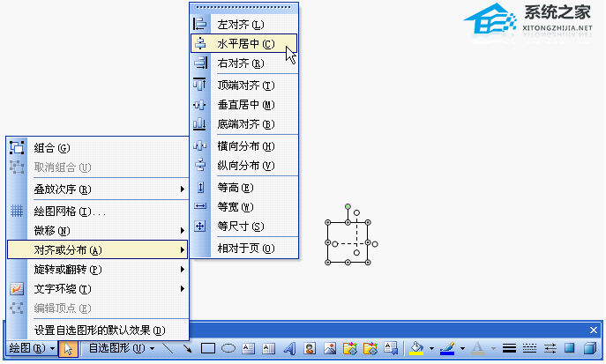This screenshot has height=364, width=606.
Task: Open the Shadow Style icon
Action: (570, 348)
